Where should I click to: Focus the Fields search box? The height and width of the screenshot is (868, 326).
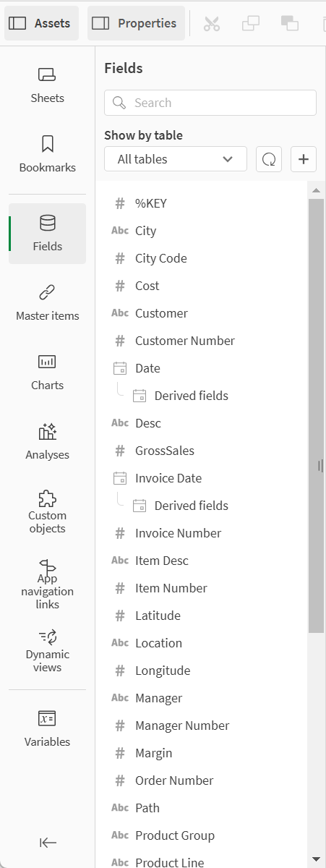pos(210,103)
